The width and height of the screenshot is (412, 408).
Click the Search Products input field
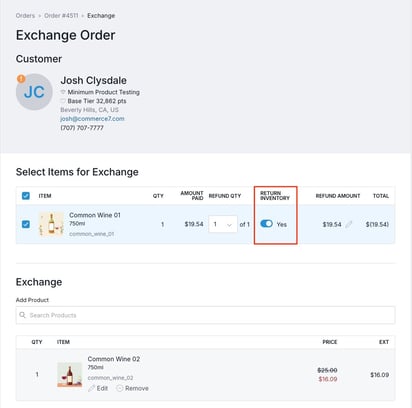click(205, 315)
